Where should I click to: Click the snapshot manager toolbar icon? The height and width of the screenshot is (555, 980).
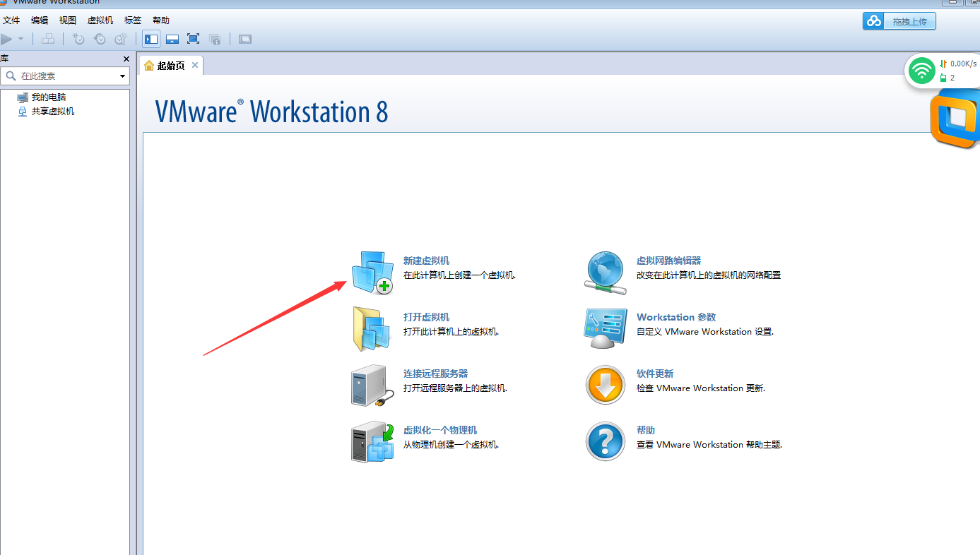121,39
